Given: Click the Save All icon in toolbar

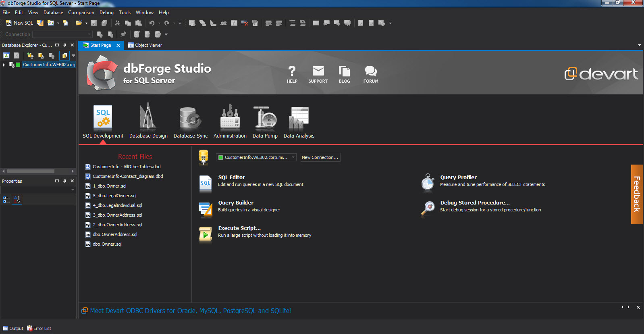Looking at the screenshot, I should pos(104,23).
